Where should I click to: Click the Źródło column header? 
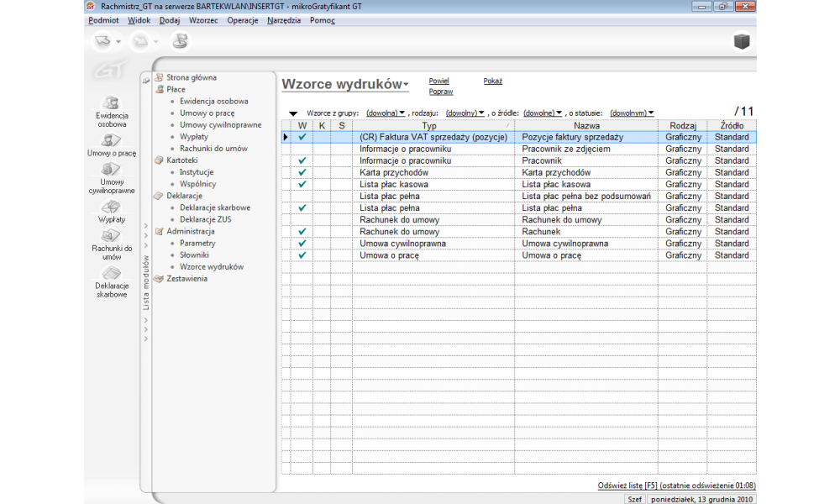(x=732, y=125)
